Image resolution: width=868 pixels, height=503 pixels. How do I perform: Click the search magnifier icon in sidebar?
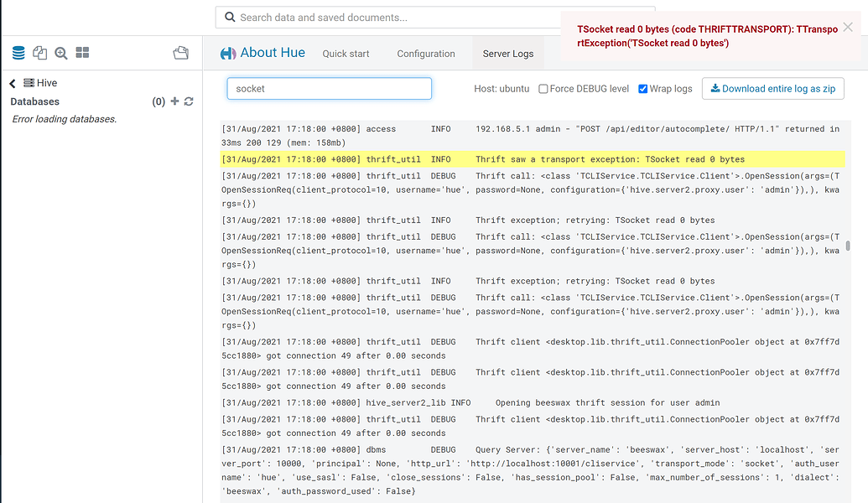coord(60,52)
